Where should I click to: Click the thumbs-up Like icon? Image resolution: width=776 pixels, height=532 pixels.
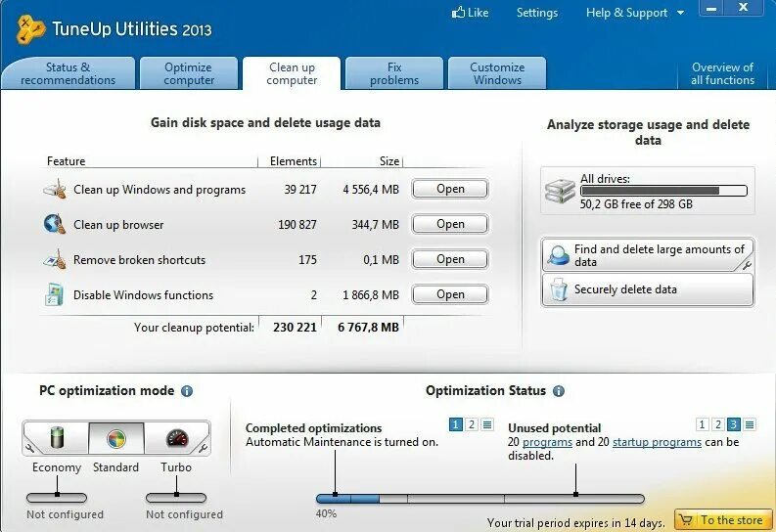pos(458,13)
